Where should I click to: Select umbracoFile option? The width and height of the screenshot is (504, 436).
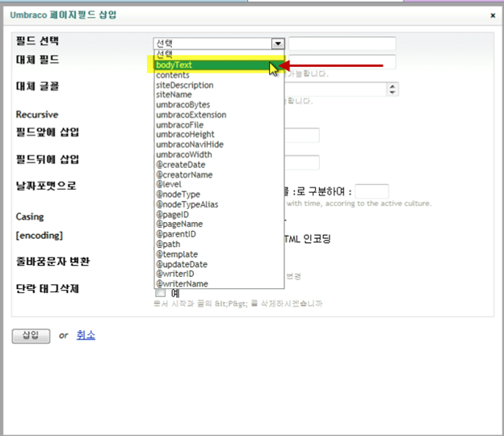point(219,124)
